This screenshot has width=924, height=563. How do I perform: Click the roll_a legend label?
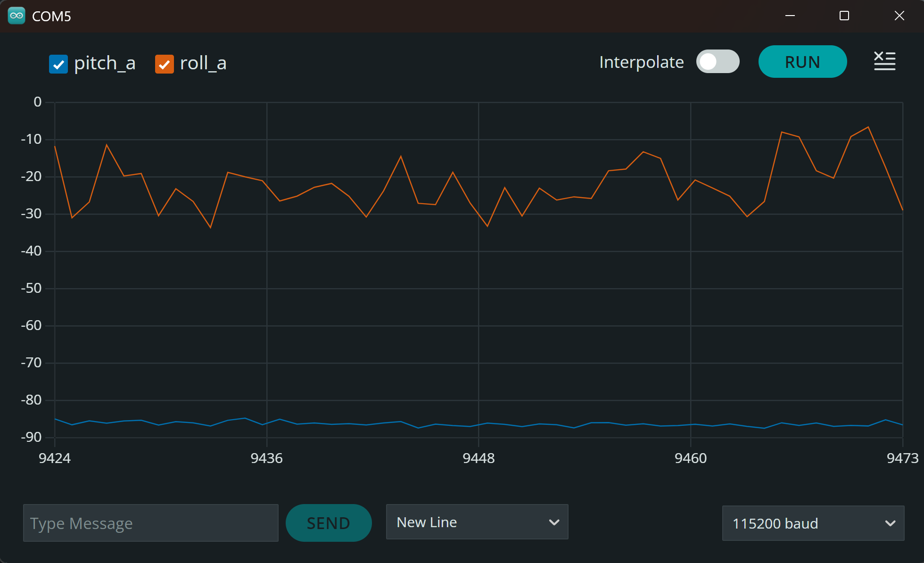(203, 63)
